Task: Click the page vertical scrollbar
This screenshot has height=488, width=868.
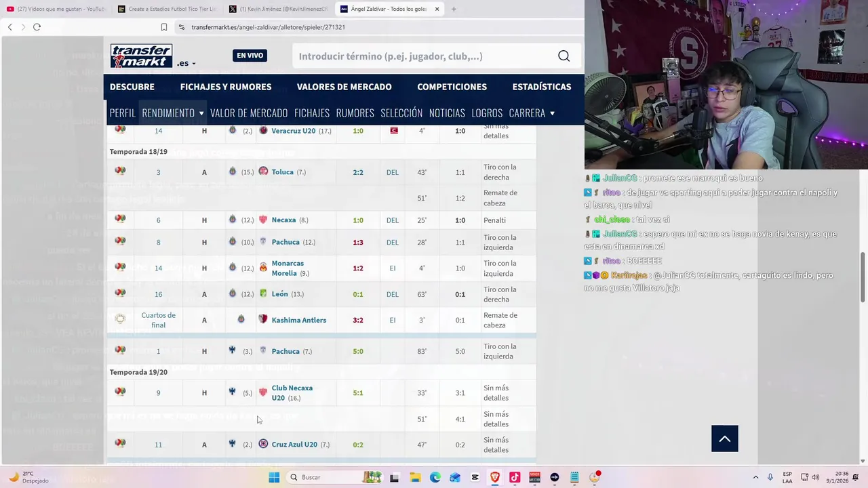Action: coord(863,278)
